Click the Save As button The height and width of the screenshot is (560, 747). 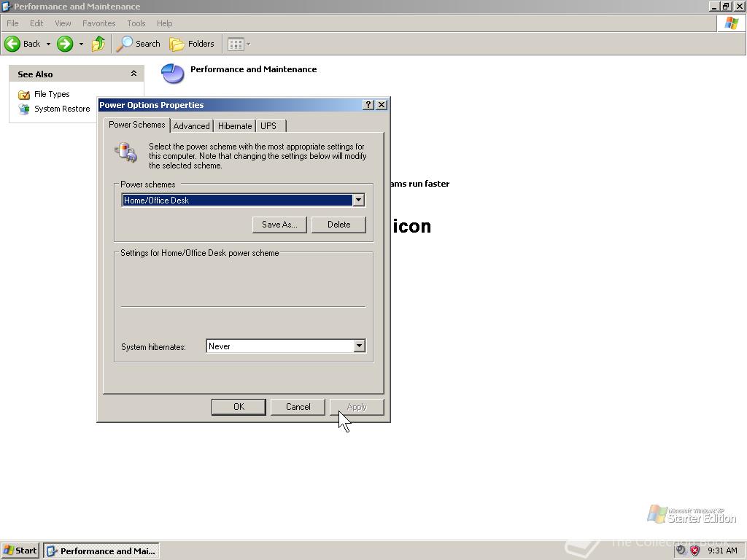point(279,225)
